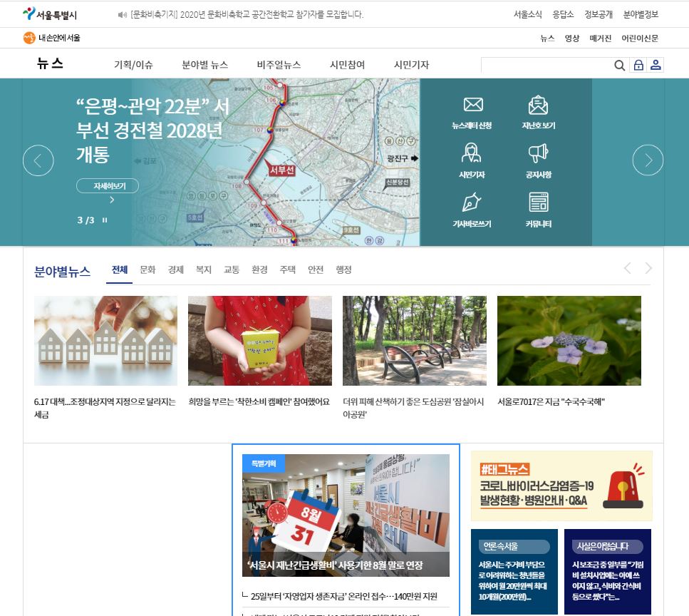Click the 서울특별시 logo
The height and width of the screenshot is (616, 689).
(x=50, y=14)
